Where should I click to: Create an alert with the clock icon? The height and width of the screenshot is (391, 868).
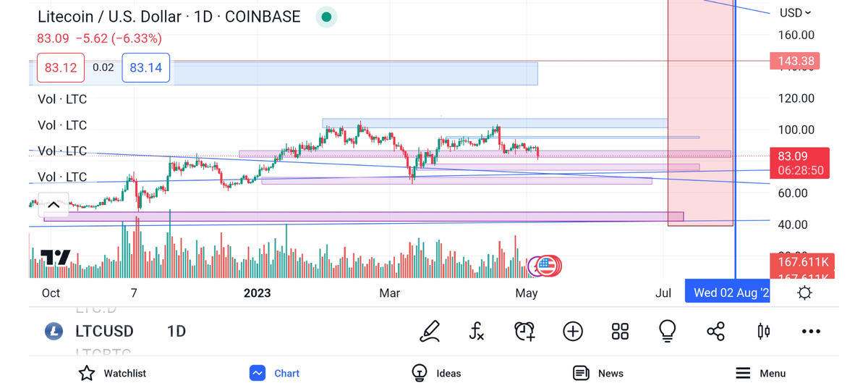click(x=524, y=332)
